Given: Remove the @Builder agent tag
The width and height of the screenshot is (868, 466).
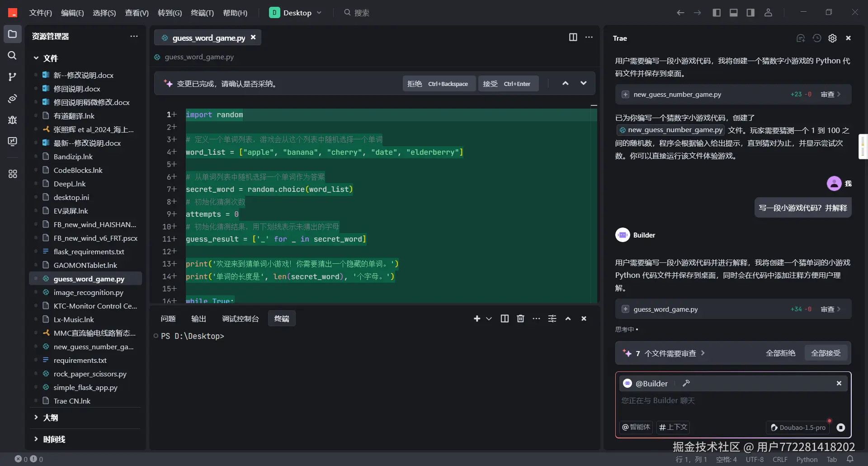Looking at the screenshot, I should (839, 383).
